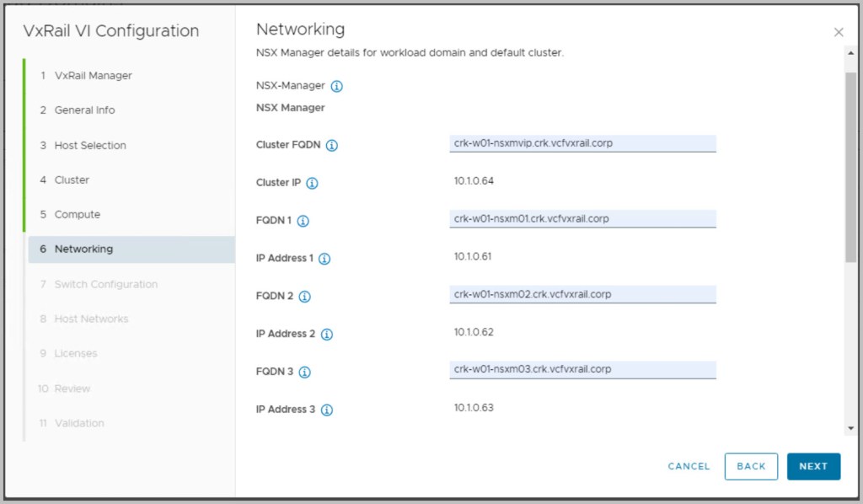This screenshot has width=863, height=504.
Task: Click the Cluster IP info icon
Action: click(313, 183)
